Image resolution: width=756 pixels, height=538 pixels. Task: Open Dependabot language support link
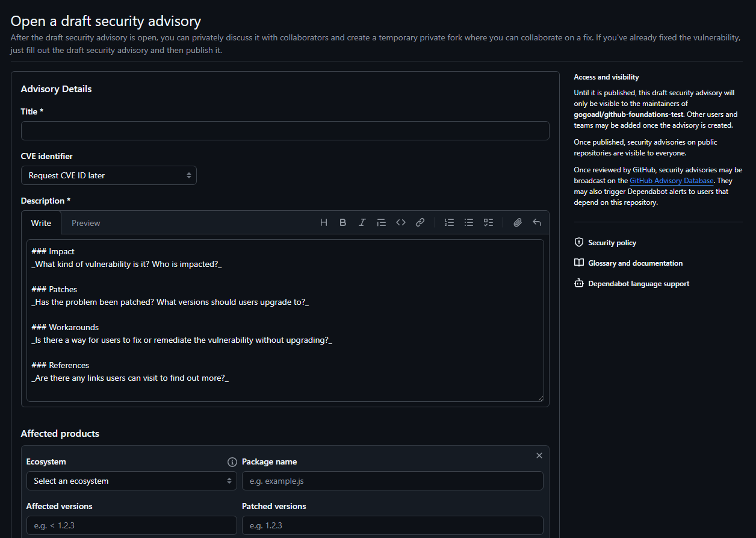click(x=639, y=284)
